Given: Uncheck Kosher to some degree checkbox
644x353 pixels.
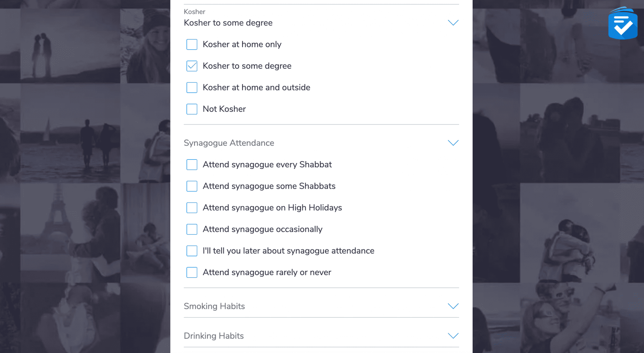Looking at the screenshot, I should click(192, 66).
